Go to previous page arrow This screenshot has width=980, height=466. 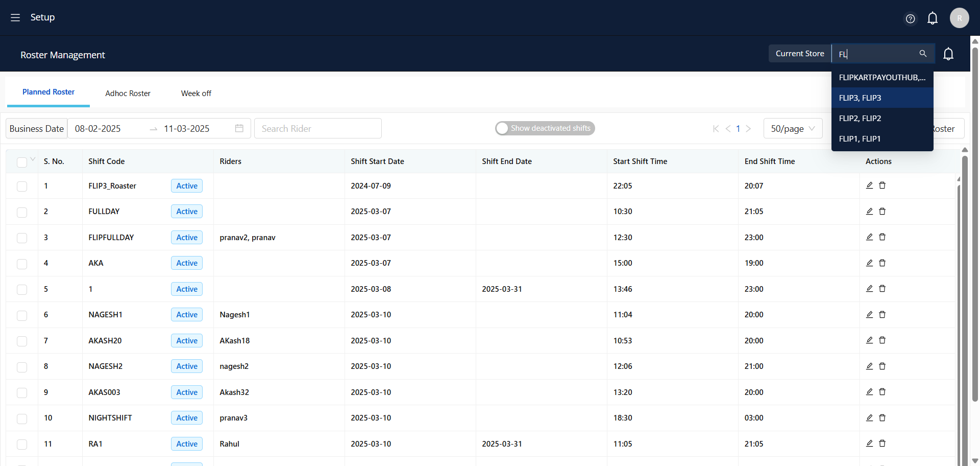pyautogui.click(x=728, y=129)
